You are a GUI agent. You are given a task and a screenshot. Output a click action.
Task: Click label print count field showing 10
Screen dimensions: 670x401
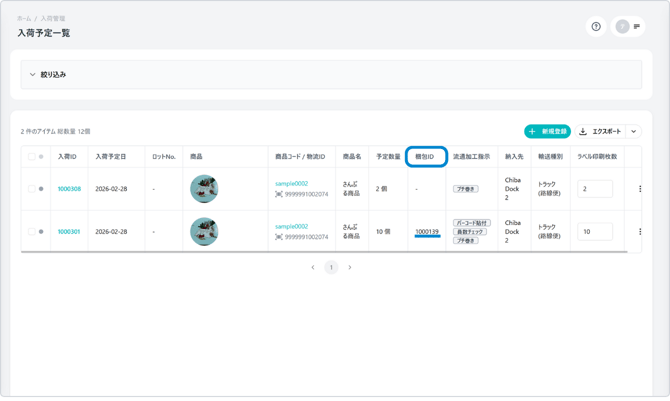coord(595,232)
